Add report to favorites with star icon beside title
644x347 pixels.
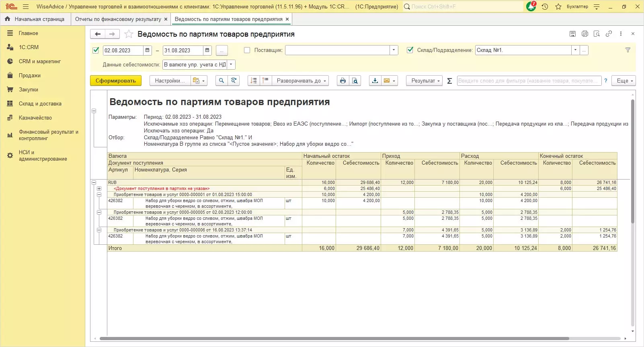coord(129,34)
